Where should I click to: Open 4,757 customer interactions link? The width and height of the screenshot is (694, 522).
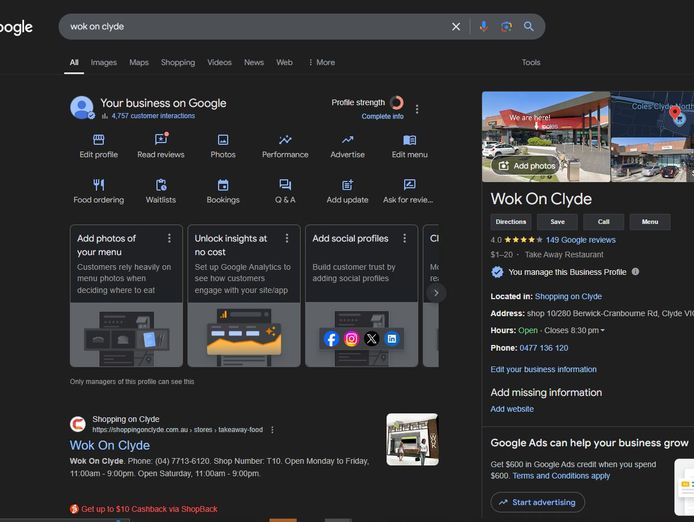(153, 116)
